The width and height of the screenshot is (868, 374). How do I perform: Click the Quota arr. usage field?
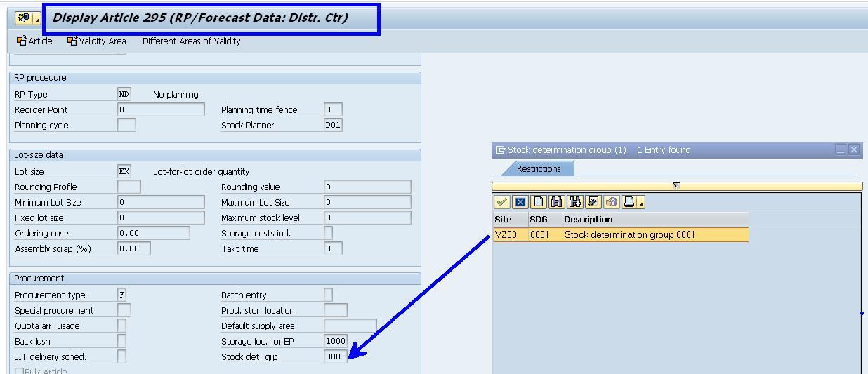(122, 326)
